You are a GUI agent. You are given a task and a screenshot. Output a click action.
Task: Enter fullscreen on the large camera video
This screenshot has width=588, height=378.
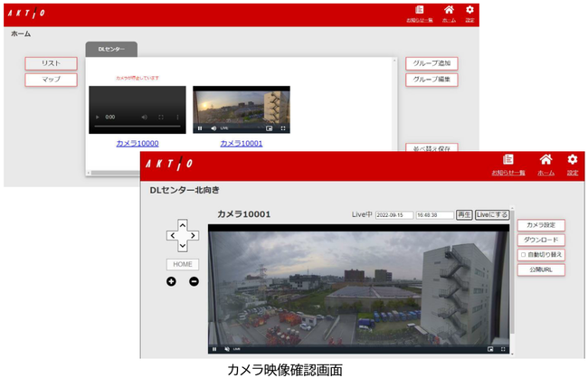click(x=502, y=348)
